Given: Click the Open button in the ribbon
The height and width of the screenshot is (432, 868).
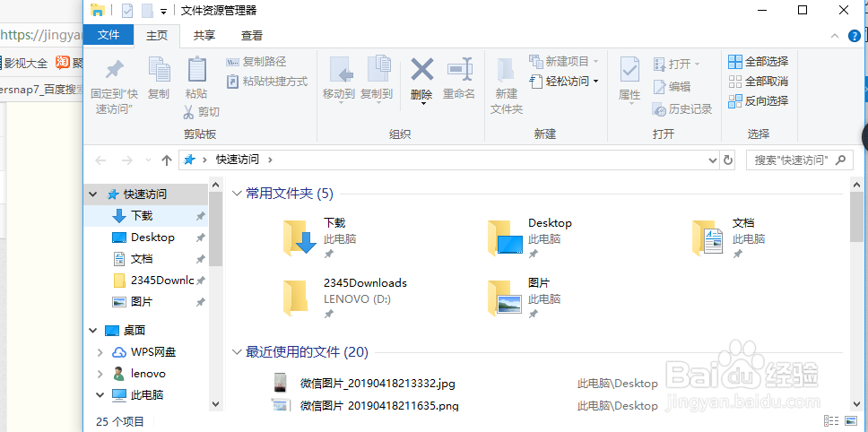Looking at the screenshot, I should [677, 65].
